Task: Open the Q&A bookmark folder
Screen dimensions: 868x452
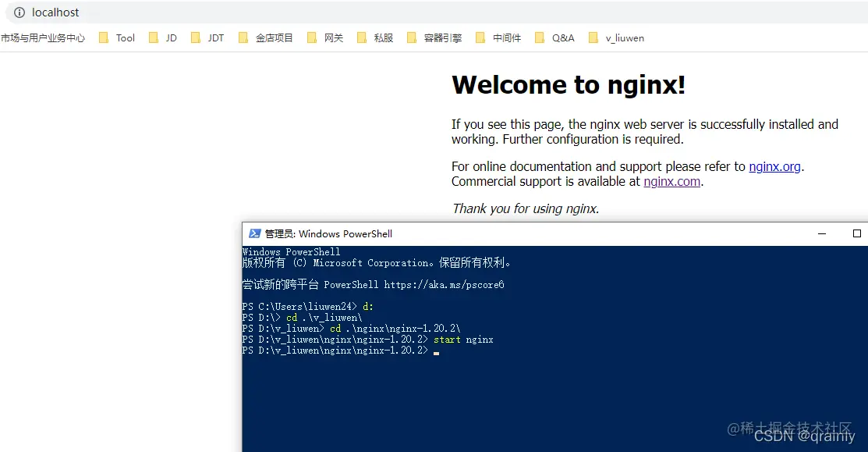Action: coord(554,37)
